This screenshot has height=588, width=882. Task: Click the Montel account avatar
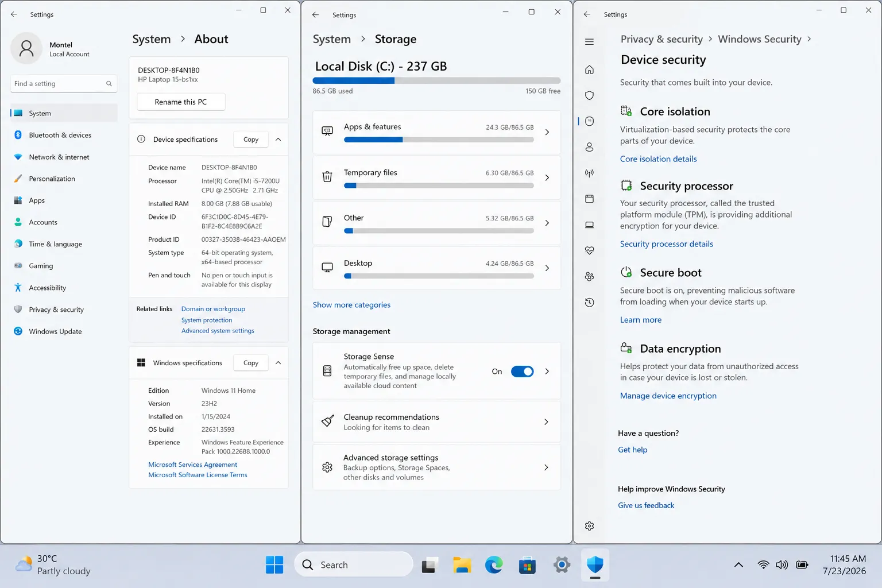pyautogui.click(x=26, y=48)
